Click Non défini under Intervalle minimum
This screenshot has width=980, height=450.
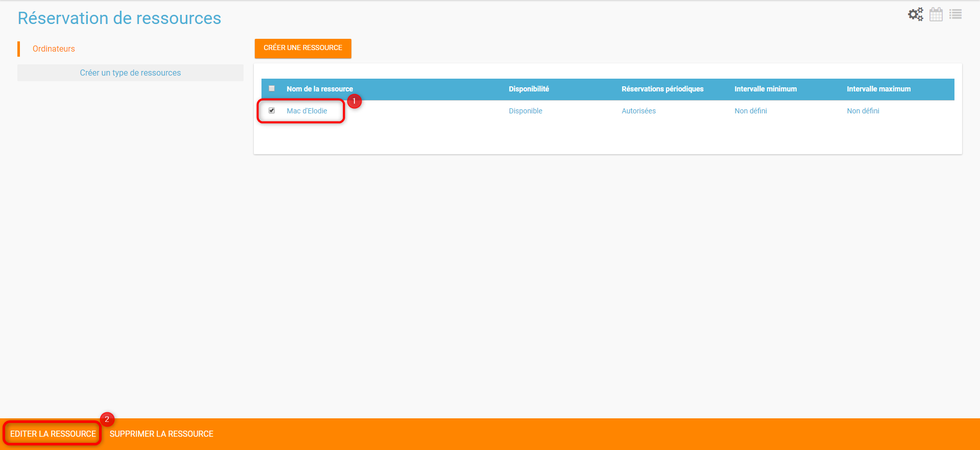point(750,111)
